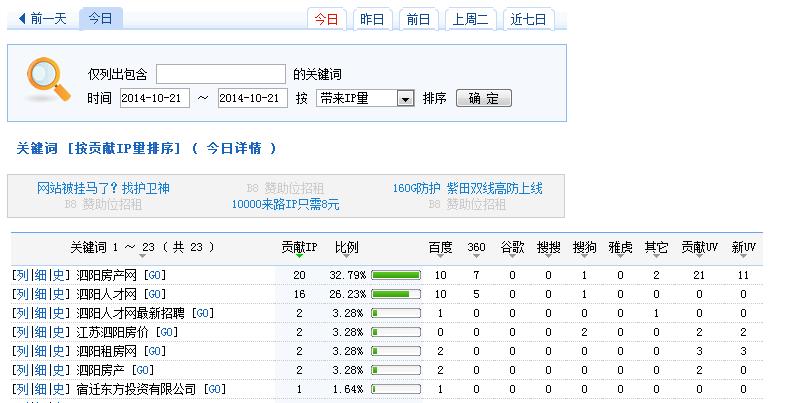This screenshot has height=403, width=785.
Task: Open 史 history for 江苏泗阳房价 row
Action: coord(63,332)
